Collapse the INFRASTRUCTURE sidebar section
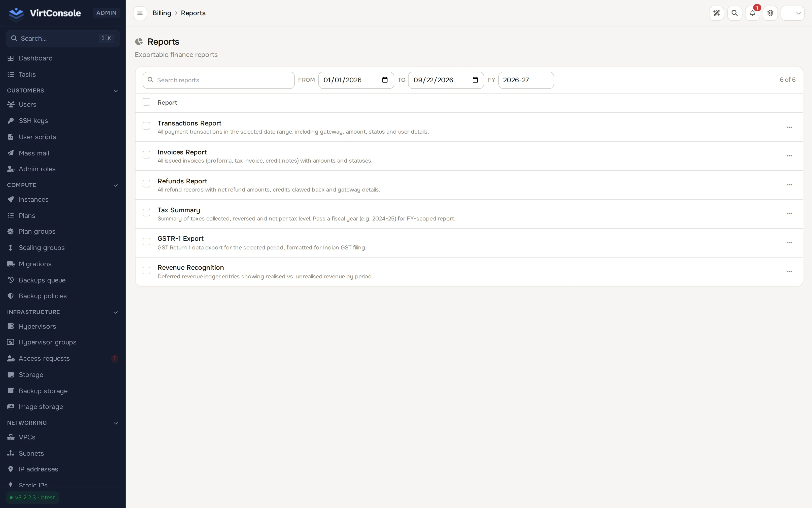 point(115,312)
